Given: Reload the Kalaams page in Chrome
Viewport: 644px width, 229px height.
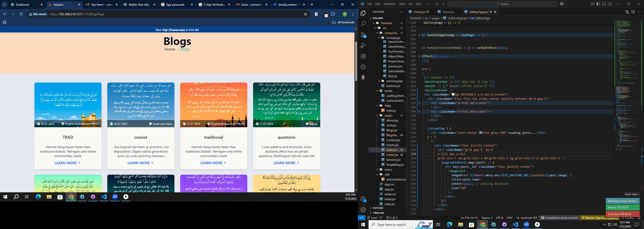Looking at the screenshot, I should click(x=21, y=14).
